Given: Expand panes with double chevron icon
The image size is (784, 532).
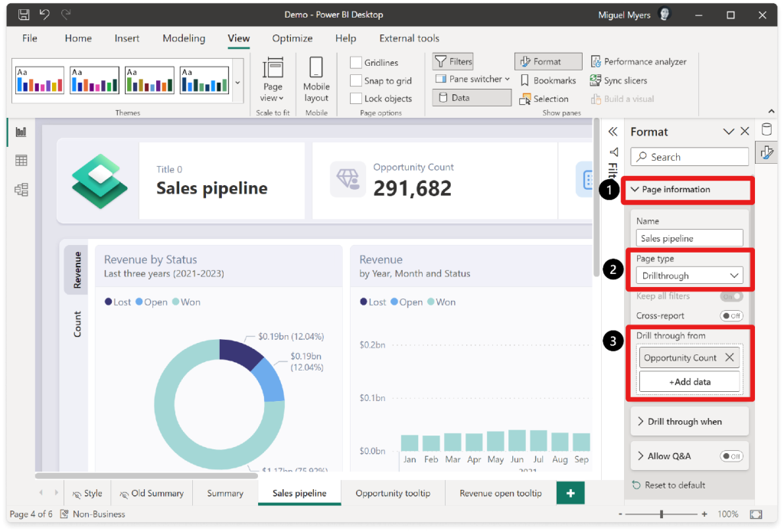Looking at the screenshot, I should coord(612,132).
